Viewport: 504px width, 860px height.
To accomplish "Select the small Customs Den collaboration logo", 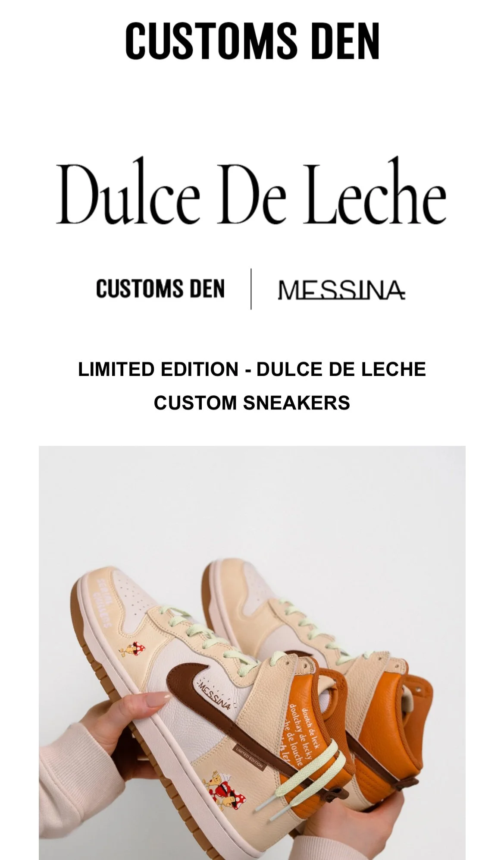I will tap(160, 289).
